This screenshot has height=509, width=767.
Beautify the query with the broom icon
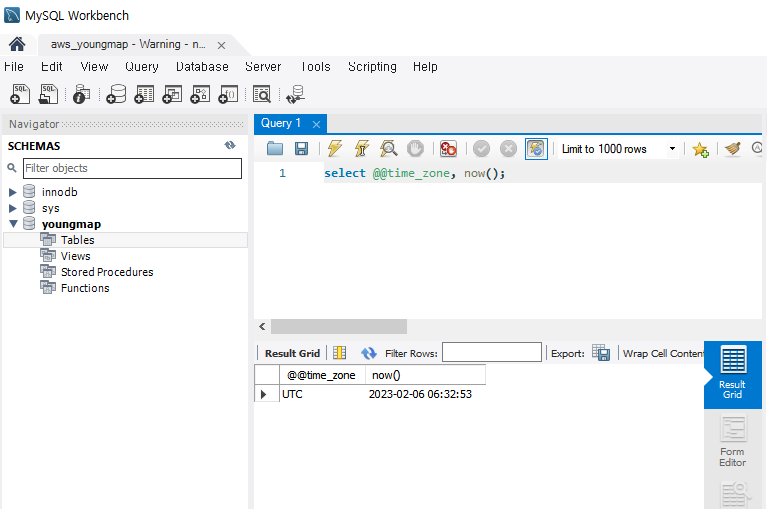(733, 148)
